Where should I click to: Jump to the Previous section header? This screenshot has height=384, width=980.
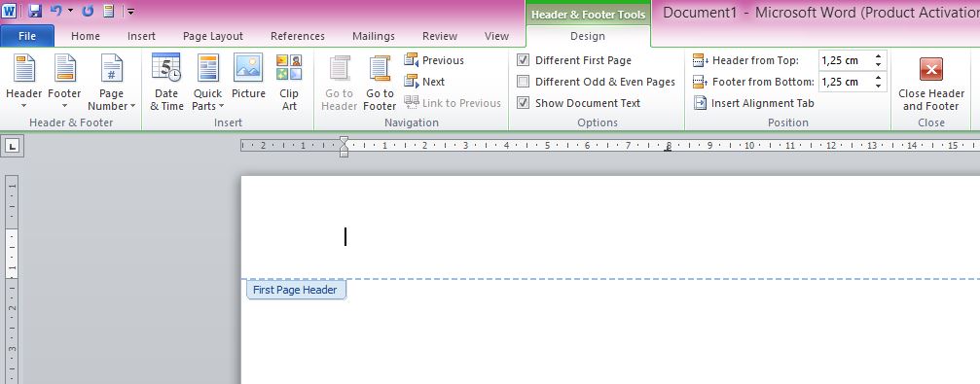[x=434, y=60]
